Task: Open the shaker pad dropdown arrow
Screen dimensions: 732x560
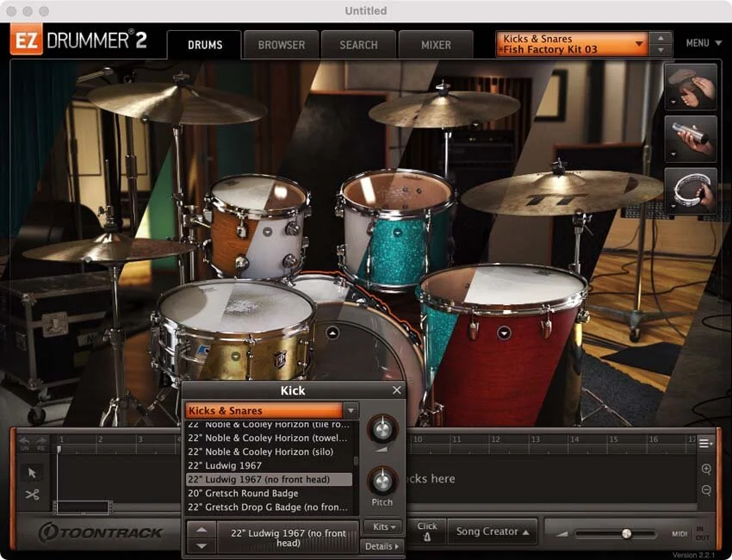Action: pyautogui.click(x=673, y=153)
